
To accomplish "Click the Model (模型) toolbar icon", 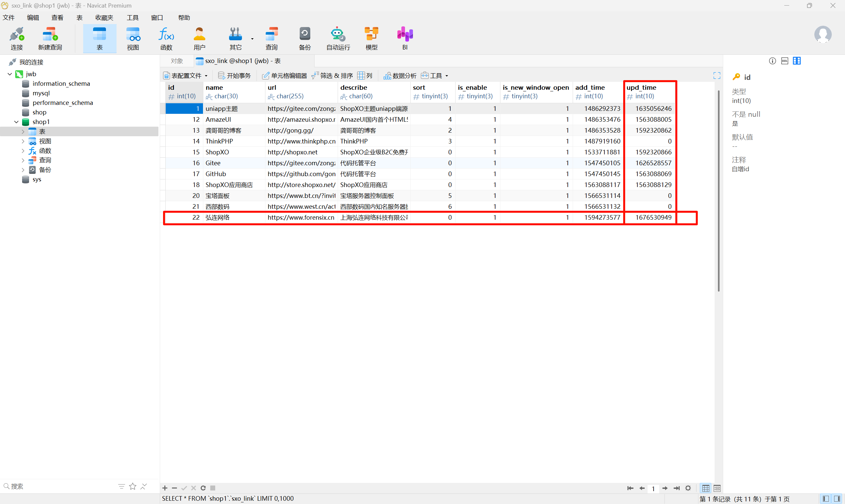I will click(x=371, y=39).
